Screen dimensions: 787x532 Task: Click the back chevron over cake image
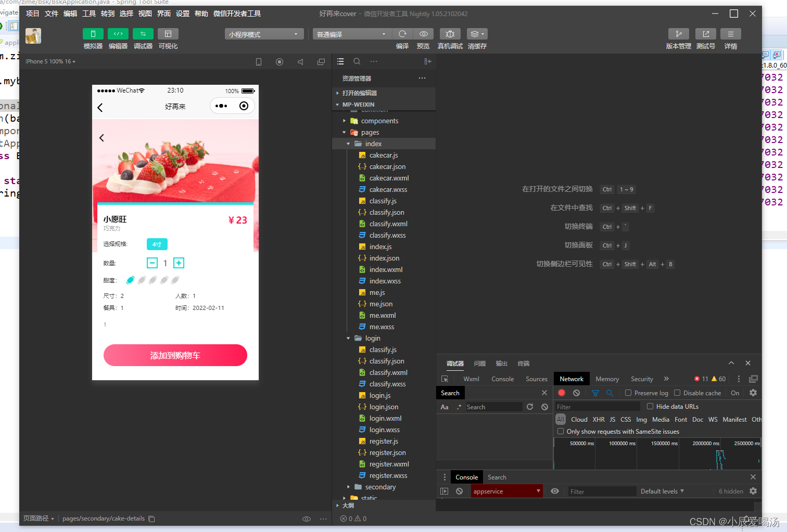[x=101, y=138]
